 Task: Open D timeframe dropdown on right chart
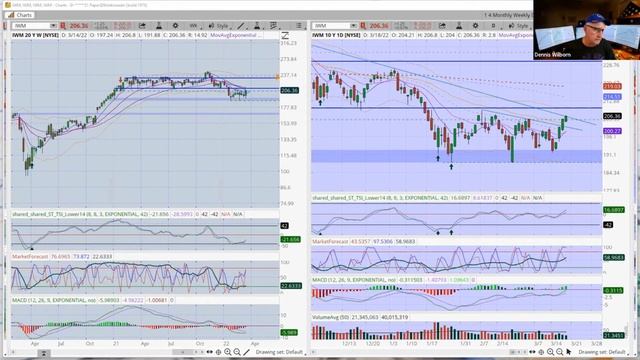click(x=493, y=26)
